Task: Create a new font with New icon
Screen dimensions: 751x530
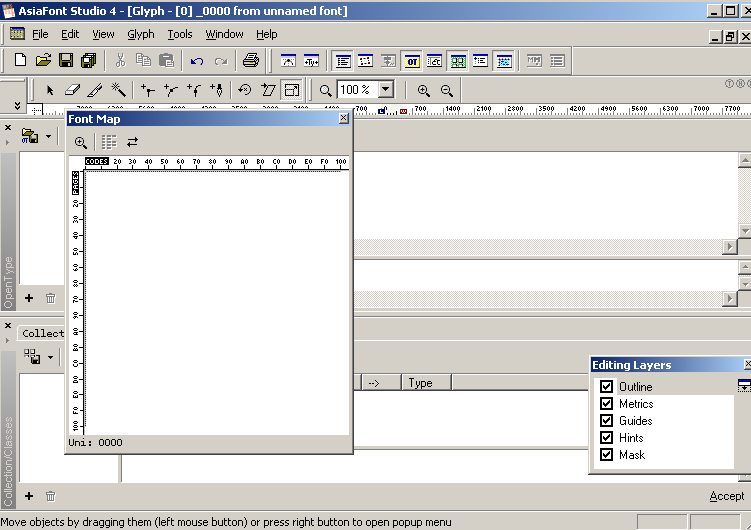Action: click(x=20, y=60)
